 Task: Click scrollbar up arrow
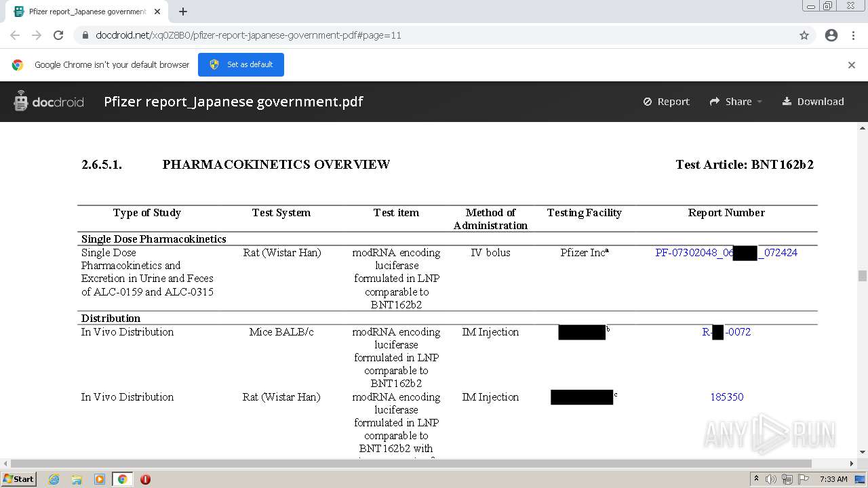863,127
